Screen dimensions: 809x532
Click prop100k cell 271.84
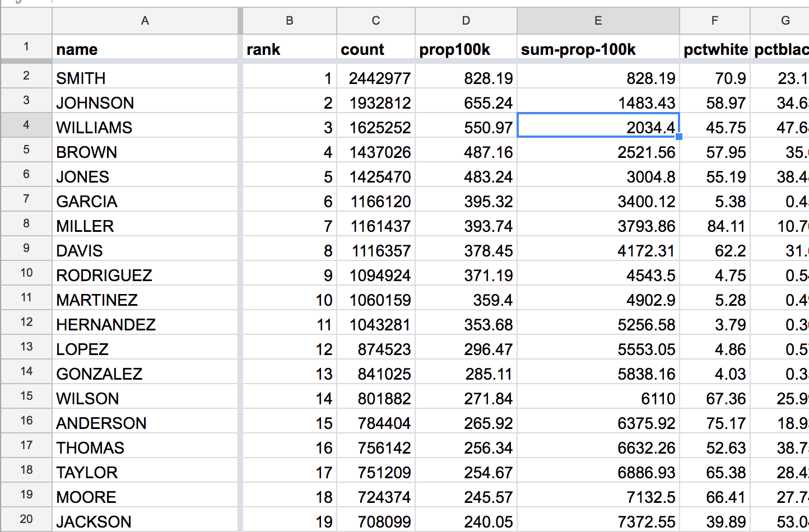click(x=466, y=396)
